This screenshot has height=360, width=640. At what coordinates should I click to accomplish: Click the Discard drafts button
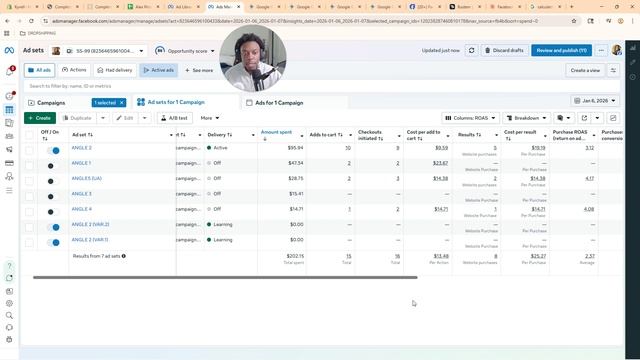coord(504,50)
